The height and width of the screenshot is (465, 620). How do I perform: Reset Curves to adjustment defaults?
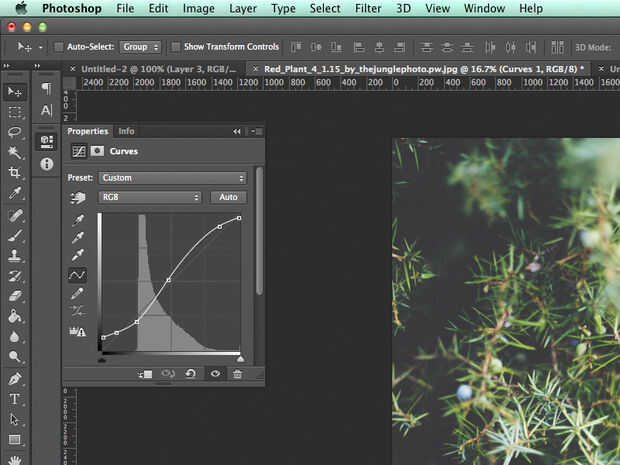click(190, 374)
